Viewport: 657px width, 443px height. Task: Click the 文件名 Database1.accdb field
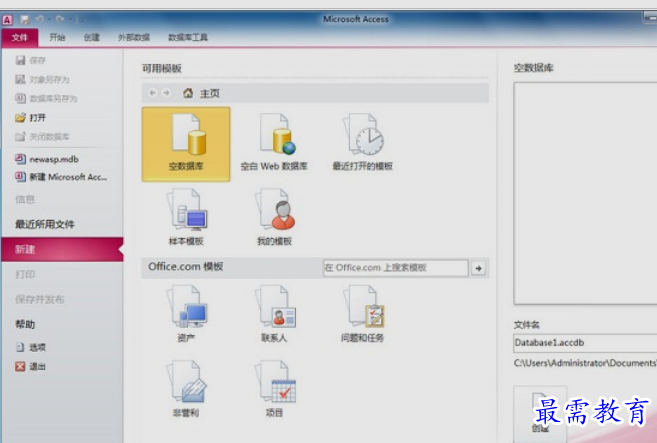(x=585, y=343)
